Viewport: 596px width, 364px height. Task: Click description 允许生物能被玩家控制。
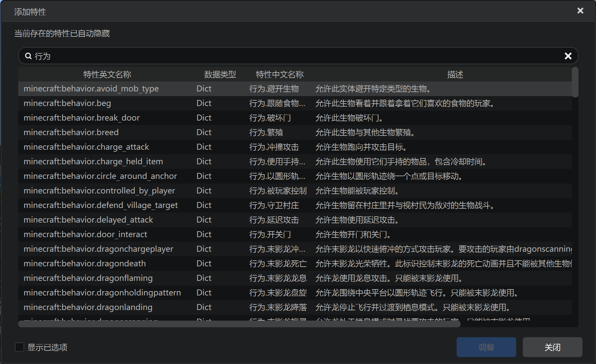(357, 191)
